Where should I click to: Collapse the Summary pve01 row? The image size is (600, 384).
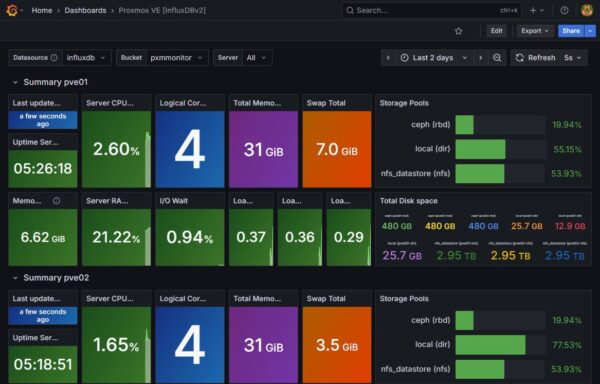tap(15, 82)
